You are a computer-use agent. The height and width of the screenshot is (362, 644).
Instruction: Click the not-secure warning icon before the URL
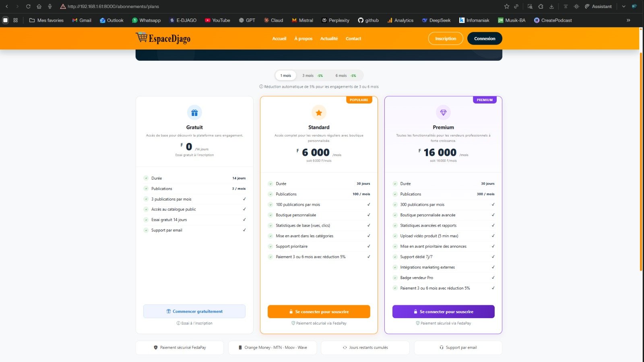coord(63,6)
